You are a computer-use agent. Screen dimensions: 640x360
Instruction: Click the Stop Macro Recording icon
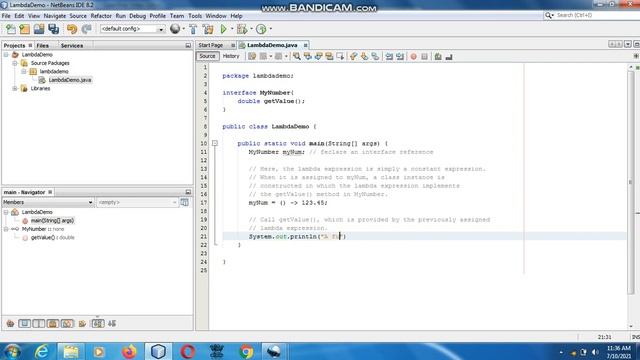(424, 56)
